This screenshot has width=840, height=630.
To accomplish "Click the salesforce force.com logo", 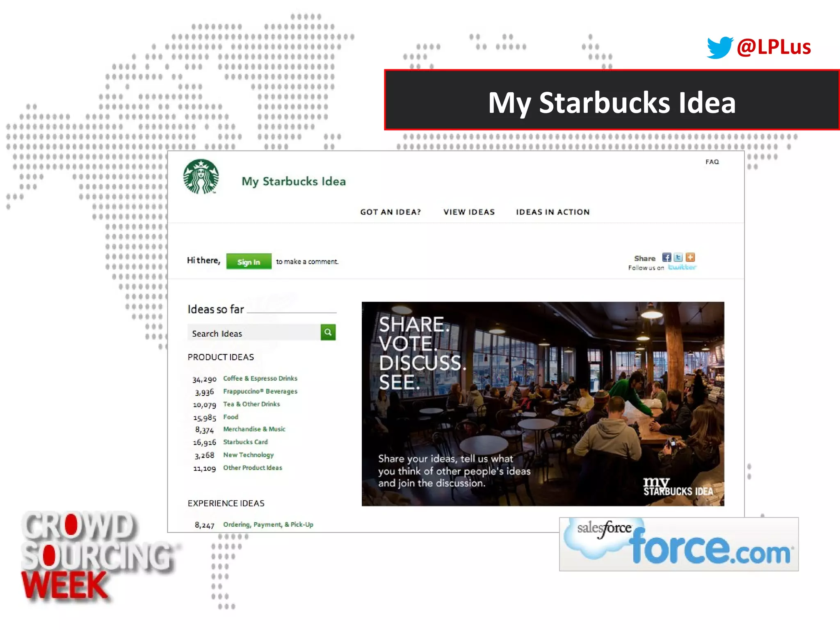I will pyautogui.click(x=679, y=544).
